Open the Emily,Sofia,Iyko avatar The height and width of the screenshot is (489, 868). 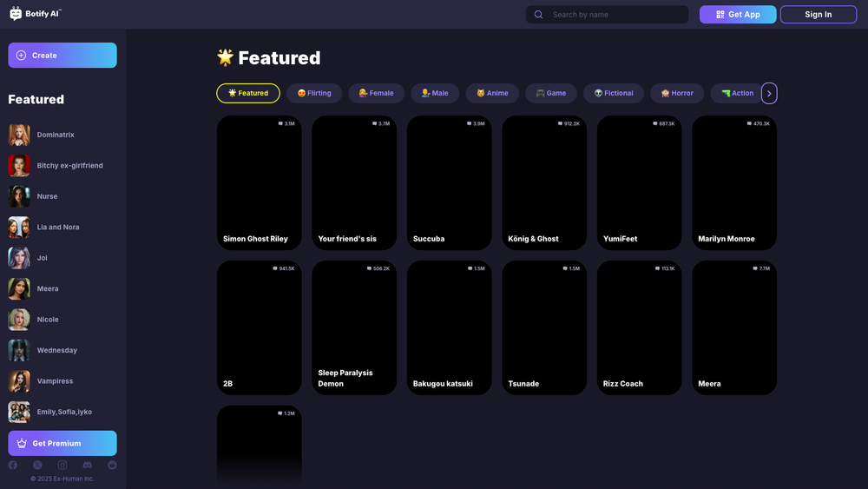pyautogui.click(x=19, y=412)
